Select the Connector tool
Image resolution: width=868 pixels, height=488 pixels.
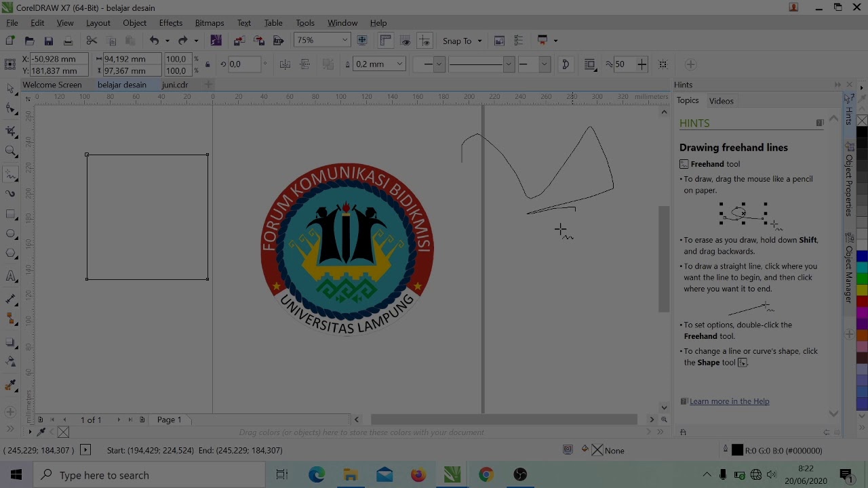point(10,319)
